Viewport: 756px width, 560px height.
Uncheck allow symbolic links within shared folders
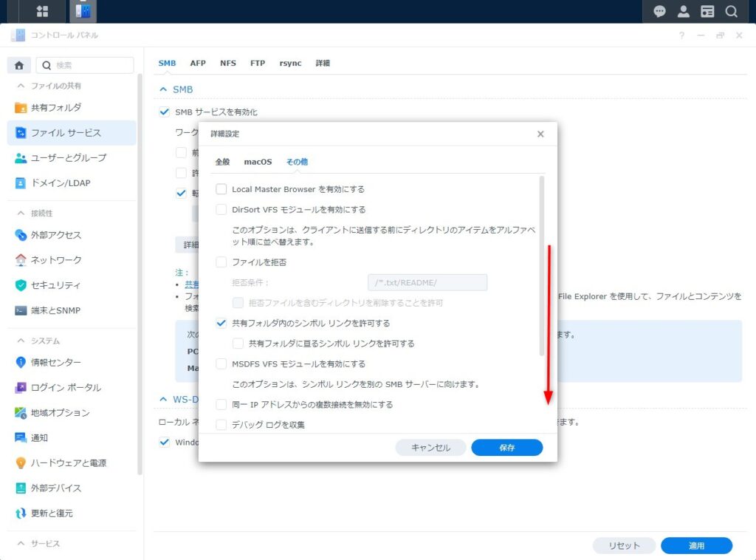[221, 324]
